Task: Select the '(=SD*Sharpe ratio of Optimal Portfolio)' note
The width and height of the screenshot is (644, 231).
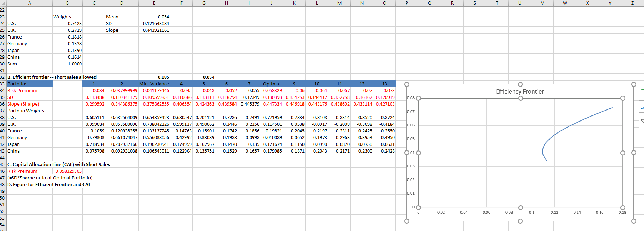Action: coord(50,178)
